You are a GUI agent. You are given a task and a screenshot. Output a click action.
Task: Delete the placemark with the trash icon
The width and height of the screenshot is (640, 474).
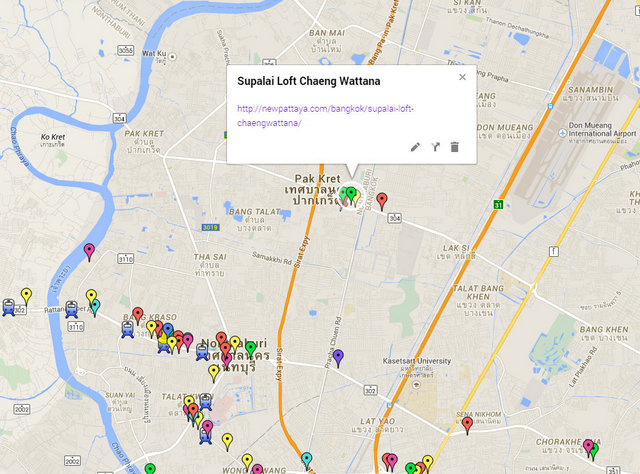coord(455,147)
